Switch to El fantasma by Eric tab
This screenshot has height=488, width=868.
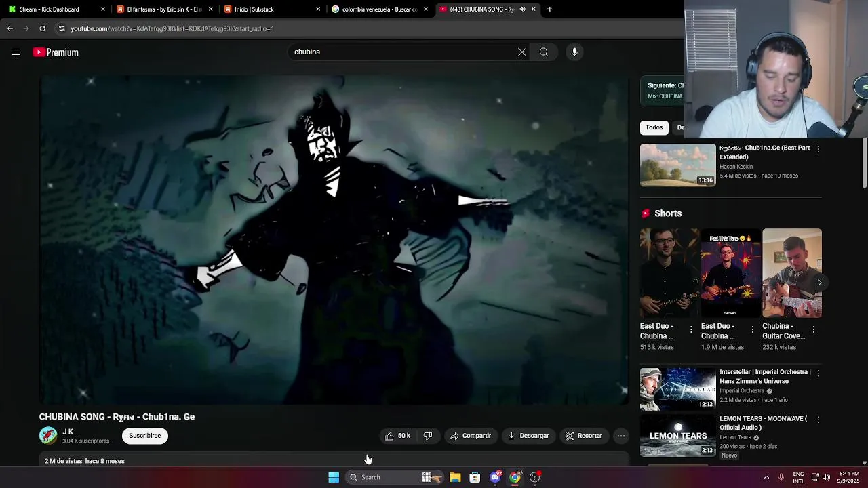click(163, 9)
